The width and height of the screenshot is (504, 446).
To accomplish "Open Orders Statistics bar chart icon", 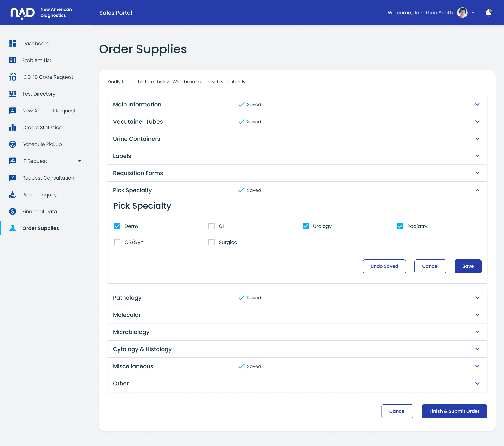I will [x=13, y=128].
